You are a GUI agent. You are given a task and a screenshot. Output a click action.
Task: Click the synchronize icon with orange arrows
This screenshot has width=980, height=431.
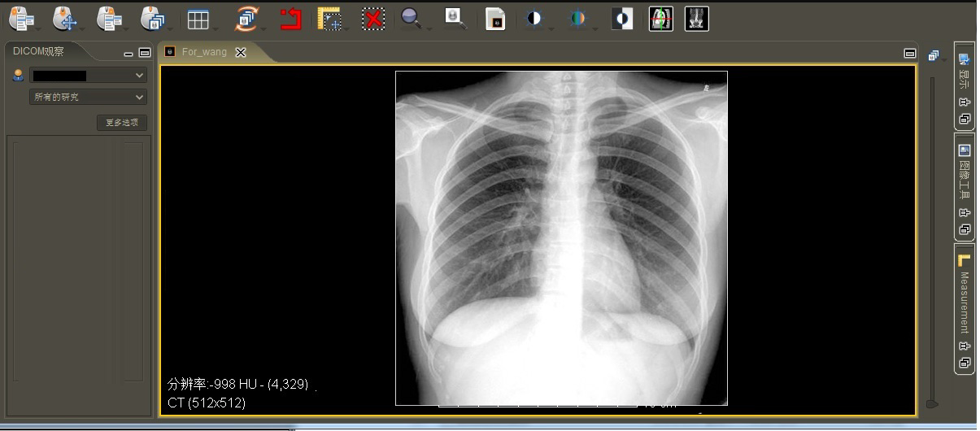[246, 19]
